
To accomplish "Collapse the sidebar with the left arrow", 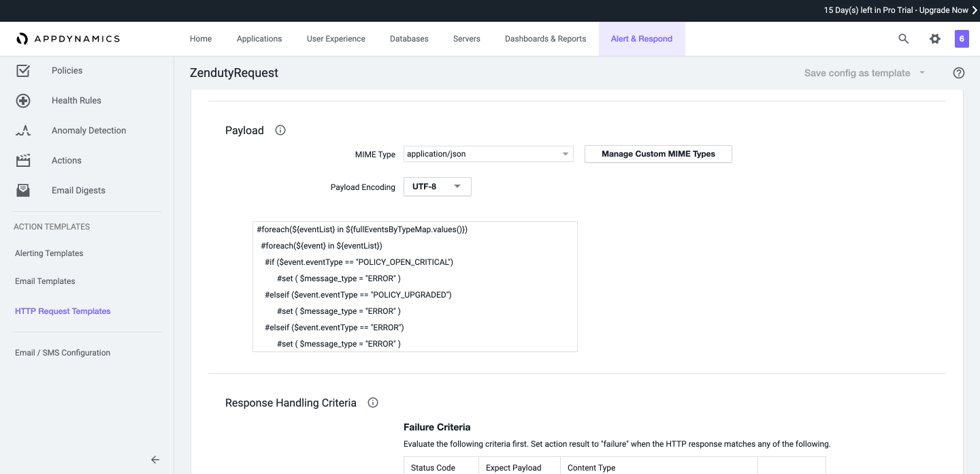I will (x=155, y=460).
